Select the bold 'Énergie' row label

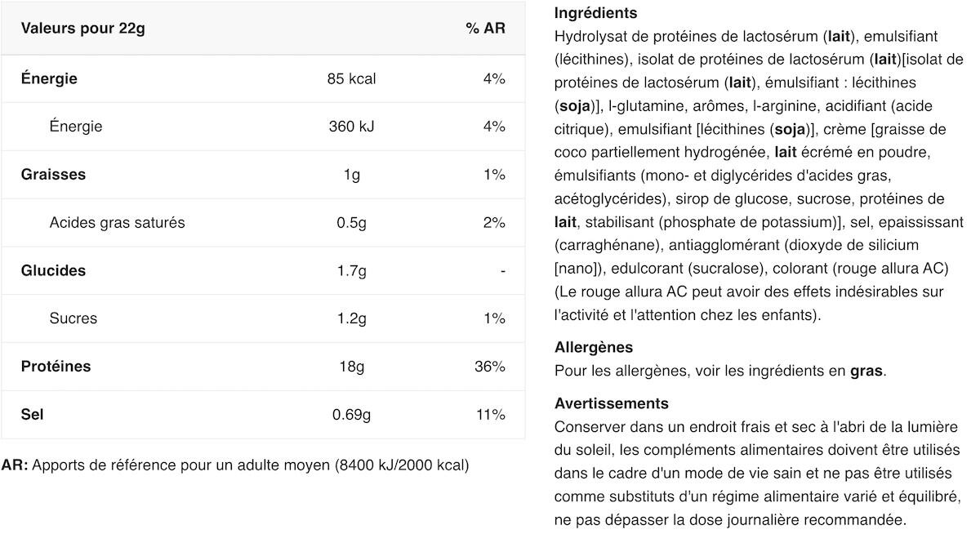[x=49, y=78]
